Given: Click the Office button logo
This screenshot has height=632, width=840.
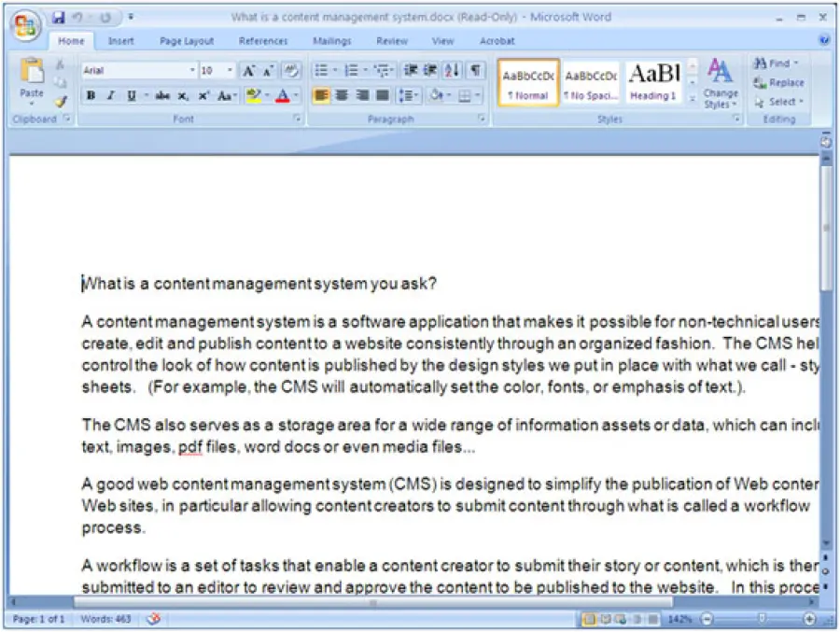Looking at the screenshot, I should [x=27, y=24].
